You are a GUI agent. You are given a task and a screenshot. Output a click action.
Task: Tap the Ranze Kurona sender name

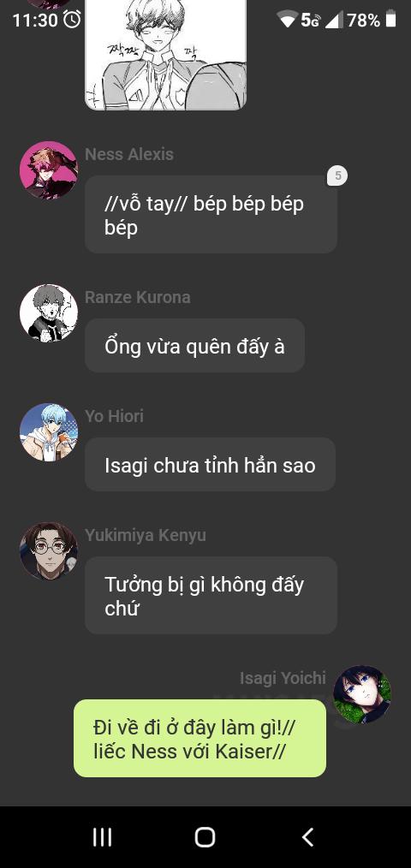pos(137,297)
